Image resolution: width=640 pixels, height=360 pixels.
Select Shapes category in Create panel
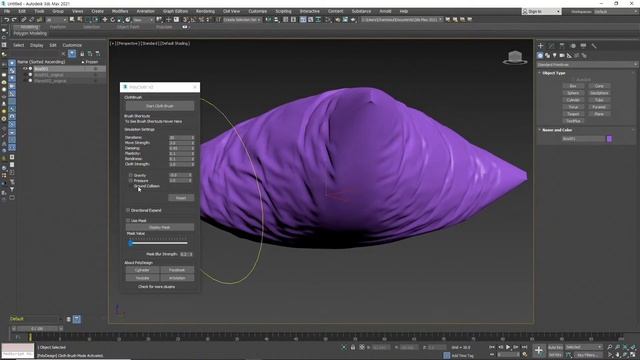[547, 56]
